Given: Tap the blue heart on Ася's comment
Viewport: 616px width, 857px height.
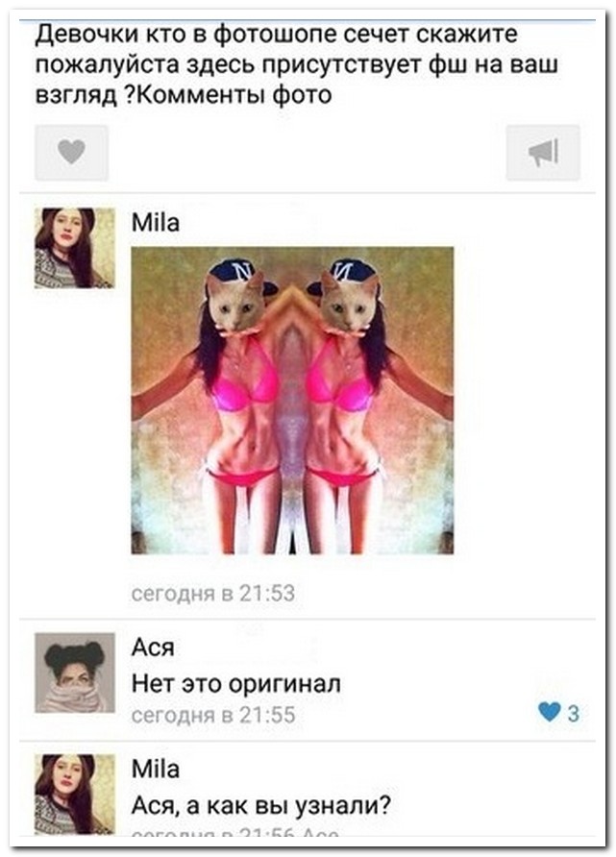Looking at the screenshot, I should point(550,712).
